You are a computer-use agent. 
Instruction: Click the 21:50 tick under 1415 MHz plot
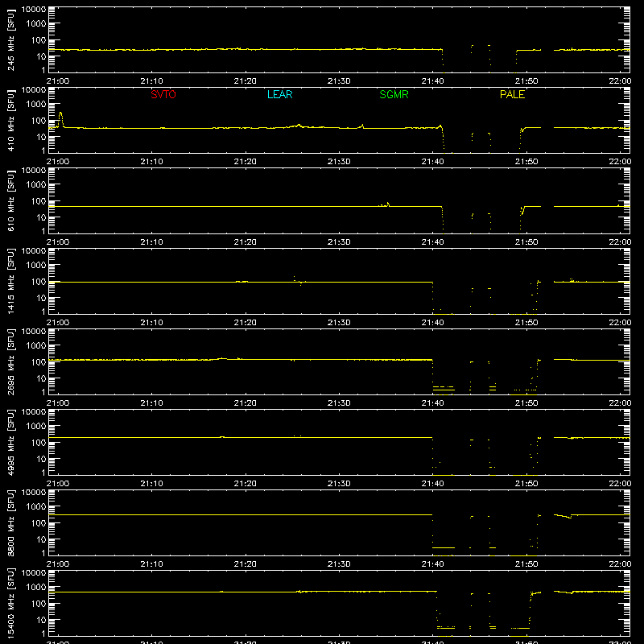pos(526,323)
